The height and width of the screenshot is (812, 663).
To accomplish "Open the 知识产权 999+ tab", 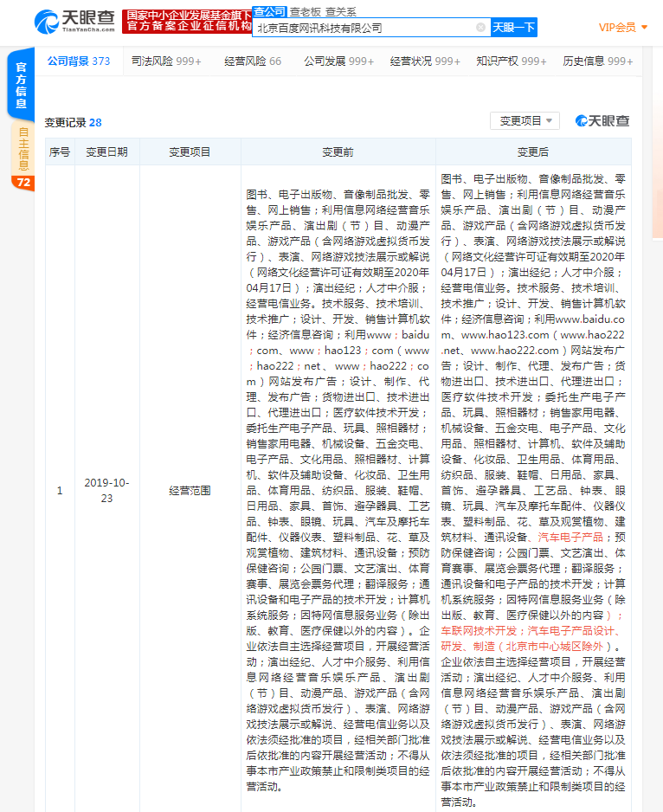I will click(512, 61).
